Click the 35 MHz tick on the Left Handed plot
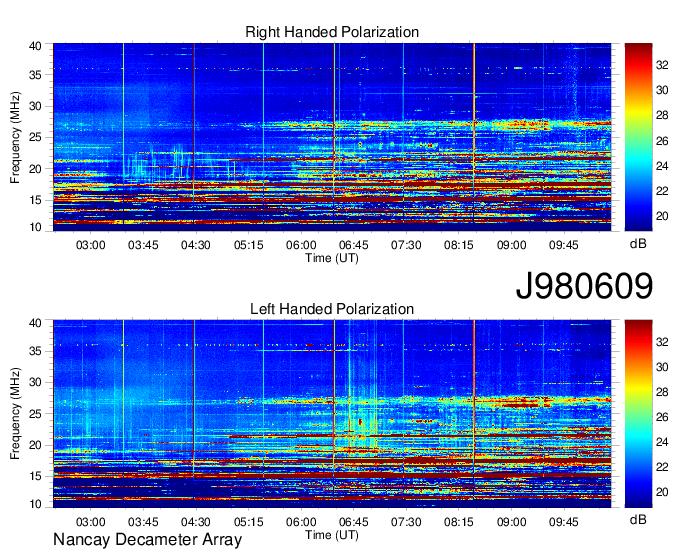 (x=35, y=351)
